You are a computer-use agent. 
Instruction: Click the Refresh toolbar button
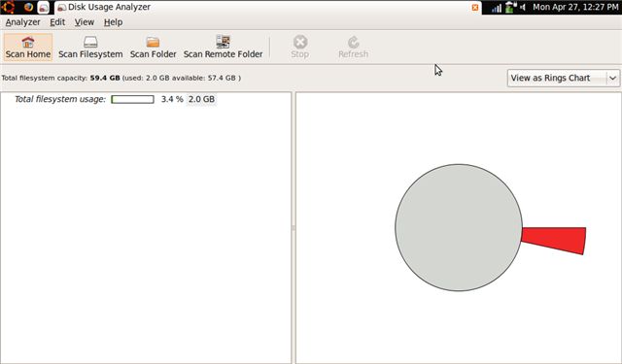(x=353, y=48)
